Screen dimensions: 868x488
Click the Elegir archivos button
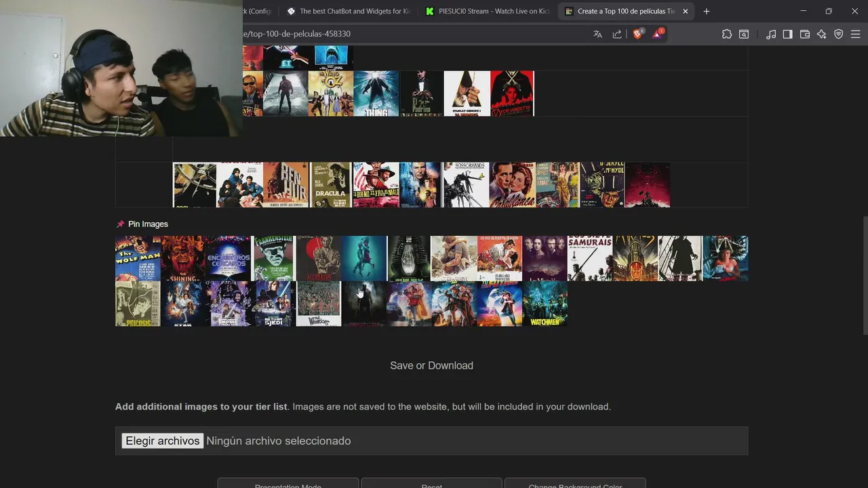click(163, 441)
